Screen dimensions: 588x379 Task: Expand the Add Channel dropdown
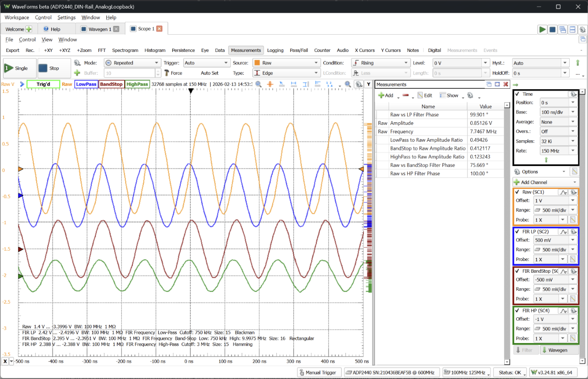546,182
